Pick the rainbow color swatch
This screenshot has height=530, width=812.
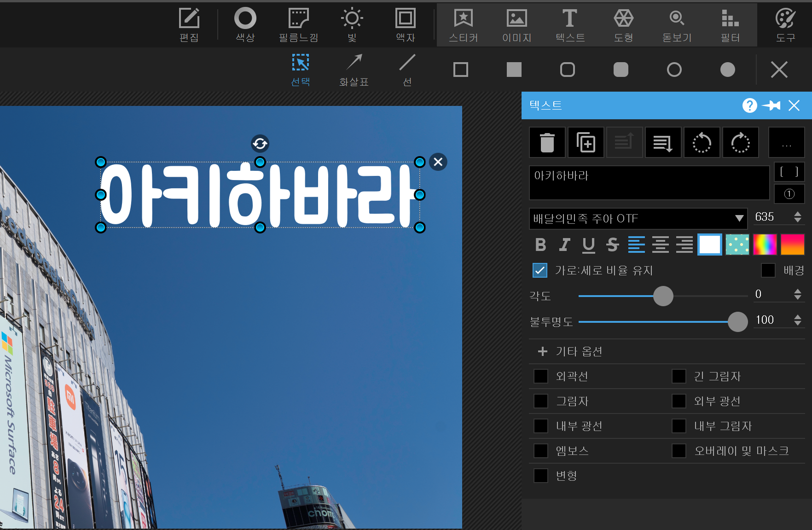[765, 245]
